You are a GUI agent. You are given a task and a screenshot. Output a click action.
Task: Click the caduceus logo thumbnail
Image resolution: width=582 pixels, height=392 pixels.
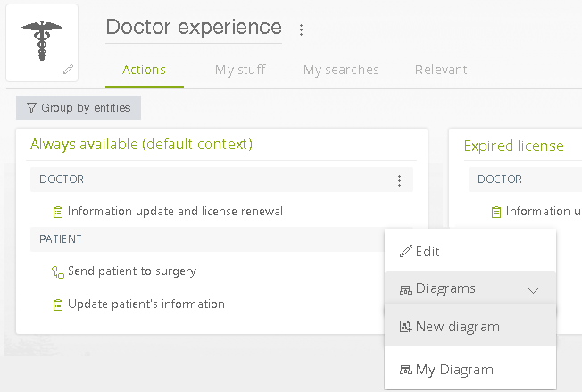[x=42, y=43]
